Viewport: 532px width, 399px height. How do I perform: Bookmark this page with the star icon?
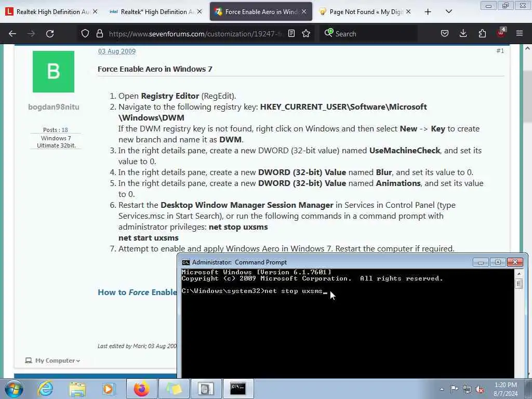pos(306,34)
